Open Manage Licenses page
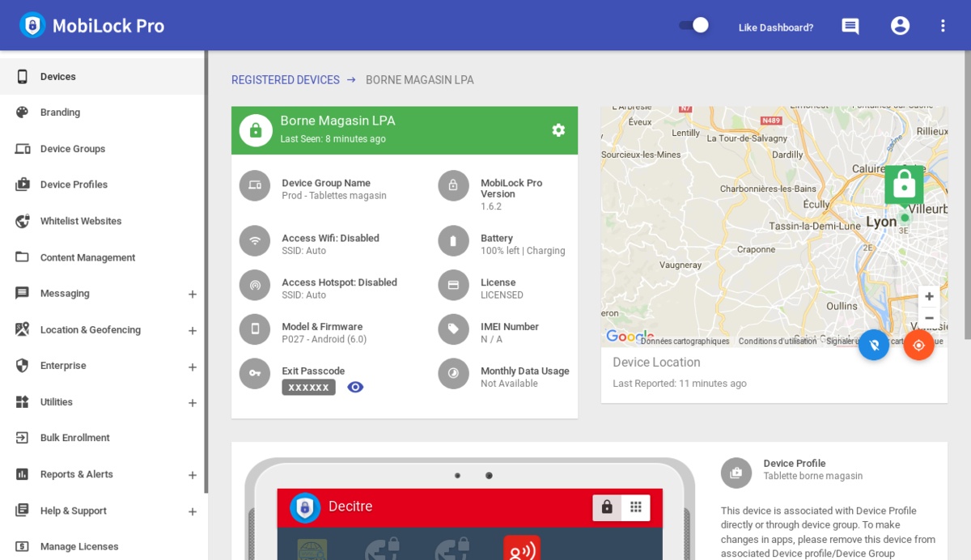This screenshot has width=971, height=560. pyautogui.click(x=79, y=546)
